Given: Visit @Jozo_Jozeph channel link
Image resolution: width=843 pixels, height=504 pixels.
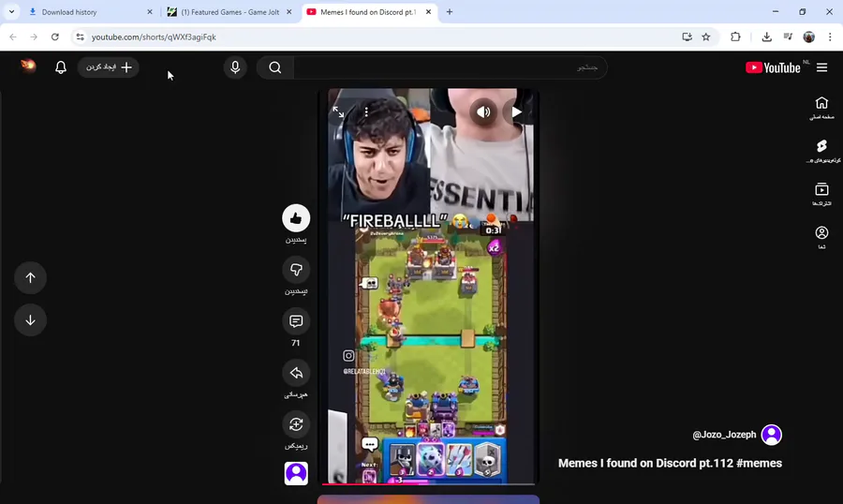Looking at the screenshot, I should (724, 435).
